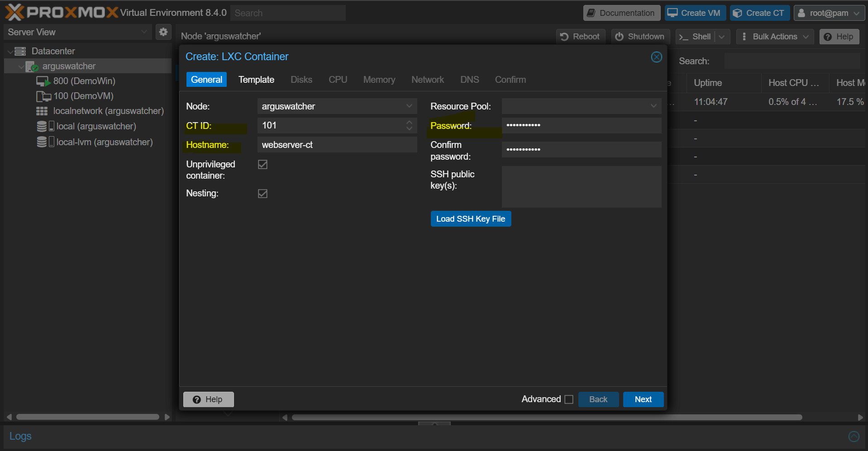Click the Create VM button
This screenshot has width=868, height=451.
tap(695, 13)
